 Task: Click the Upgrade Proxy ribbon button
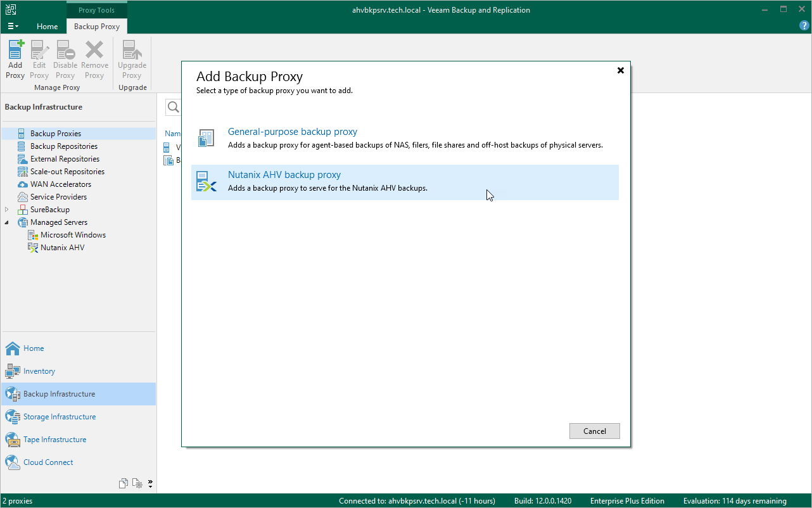pos(132,60)
